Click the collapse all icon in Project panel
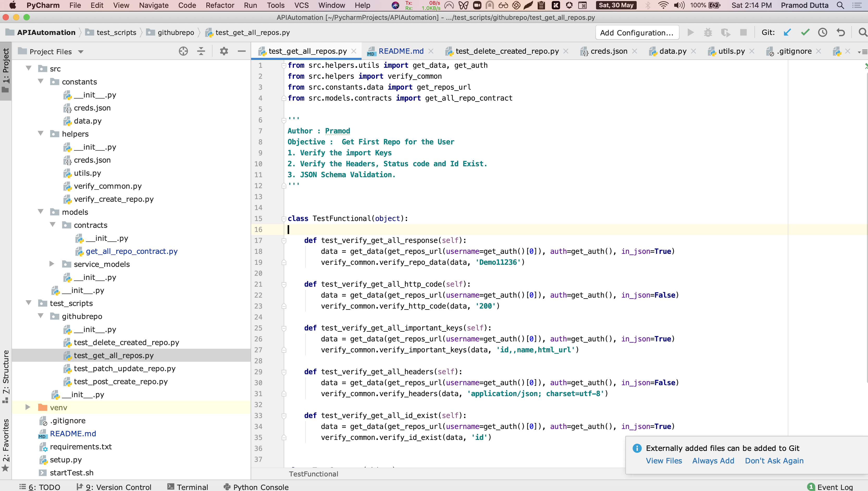 point(201,51)
